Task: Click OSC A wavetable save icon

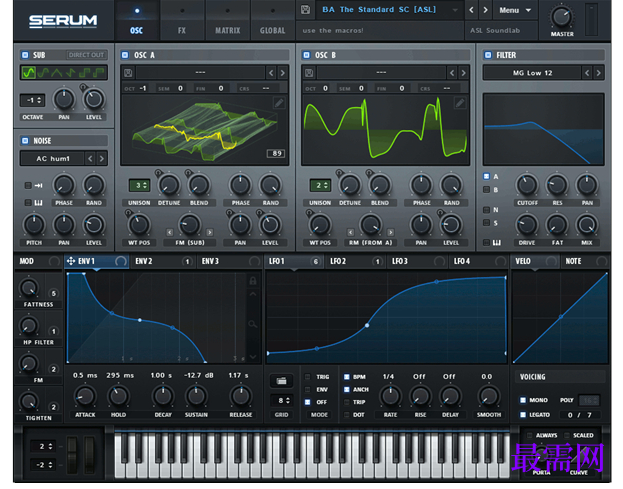Action: (128, 73)
